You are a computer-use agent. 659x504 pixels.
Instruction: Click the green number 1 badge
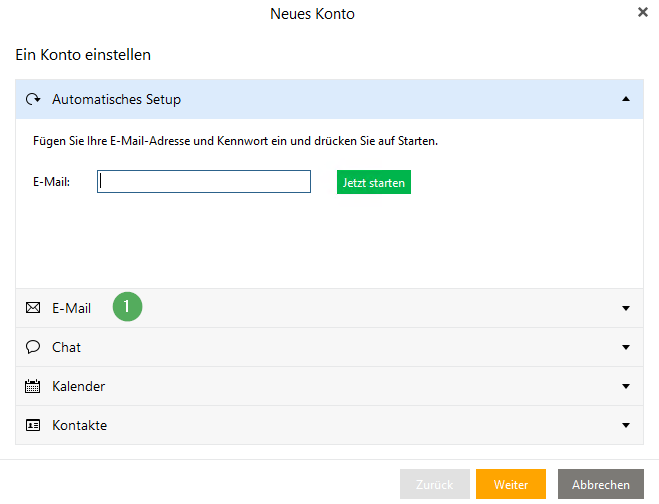[x=127, y=306]
